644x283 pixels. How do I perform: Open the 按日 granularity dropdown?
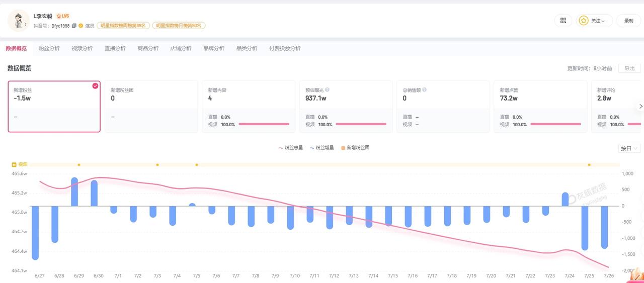629,148
